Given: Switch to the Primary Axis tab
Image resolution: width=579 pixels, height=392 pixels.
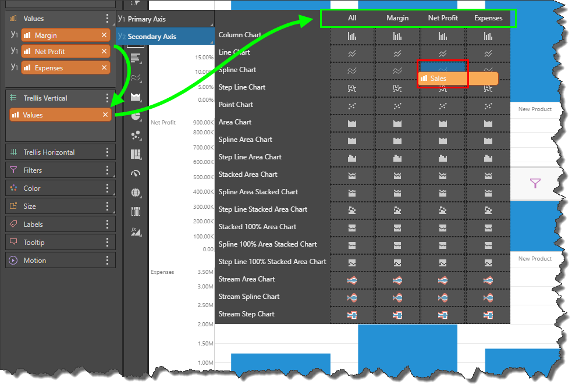Looking at the screenshot, I should 147,19.
